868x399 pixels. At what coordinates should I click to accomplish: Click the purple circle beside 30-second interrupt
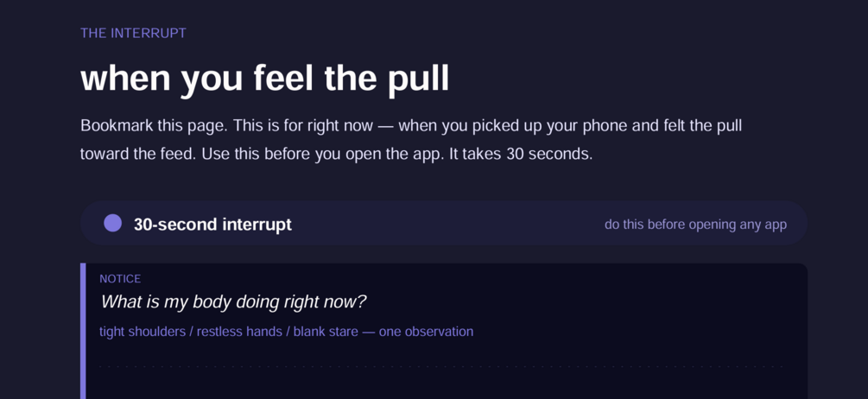[x=113, y=224]
